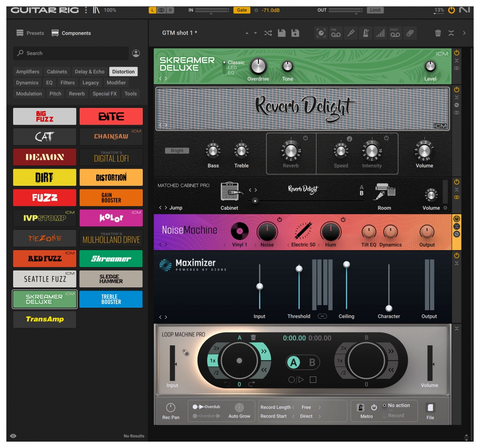Click the Electric 50 plug icon
Image resolution: width=480 pixels, height=448 pixels.
(303, 231)
